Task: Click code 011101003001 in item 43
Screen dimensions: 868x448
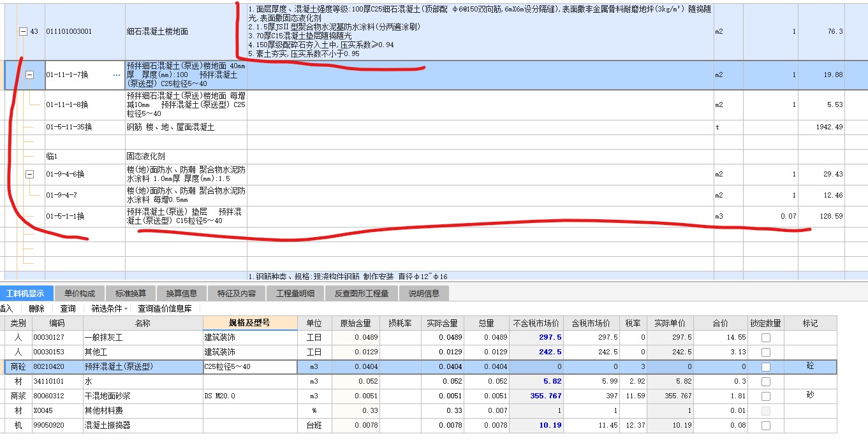Action: click(x=68, y=31)
